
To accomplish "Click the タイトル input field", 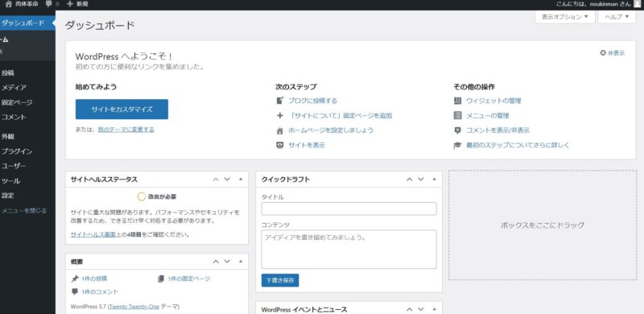I will (349, 209).
